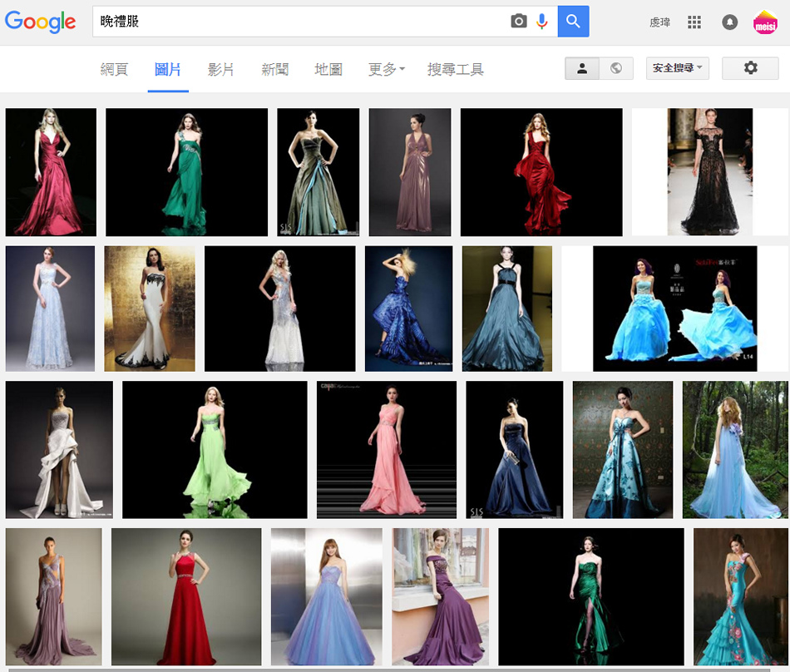Open the silver sequin gown image
Image resolution: width=790 pixels, height=672 pixels.
279,309
